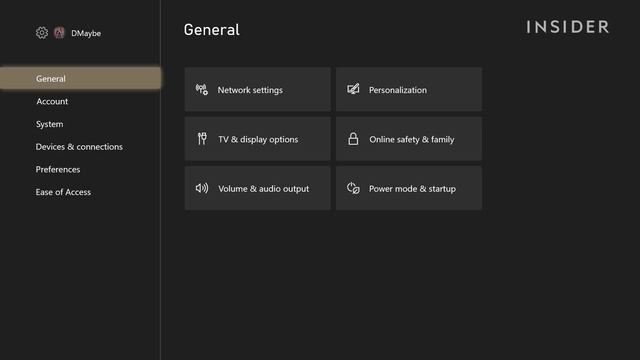This screenshot has width=640, height=360.
Task: Open Volume & audio output tile
Action: (258, 188)
